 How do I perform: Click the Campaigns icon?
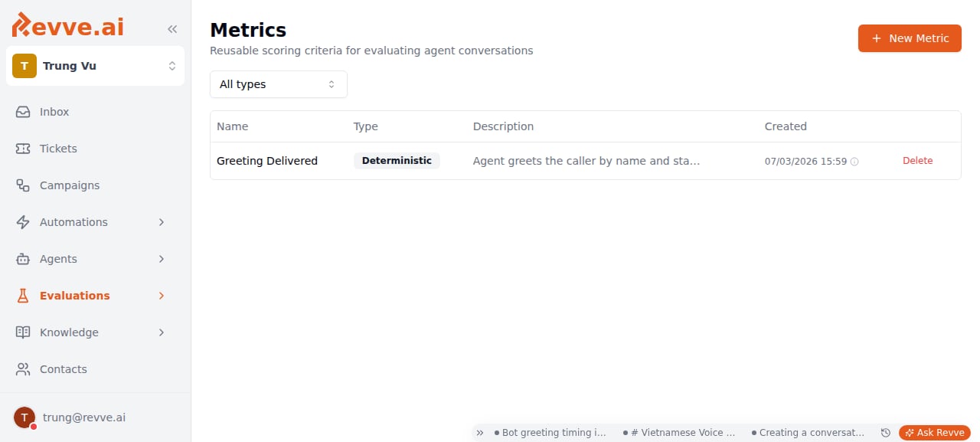click(23, 185)
